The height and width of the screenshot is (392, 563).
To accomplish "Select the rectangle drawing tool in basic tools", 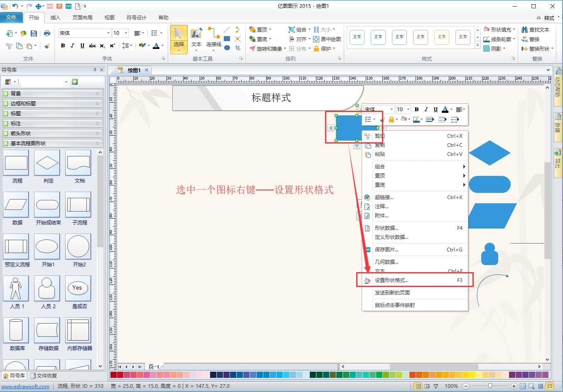I will [227, 39].
